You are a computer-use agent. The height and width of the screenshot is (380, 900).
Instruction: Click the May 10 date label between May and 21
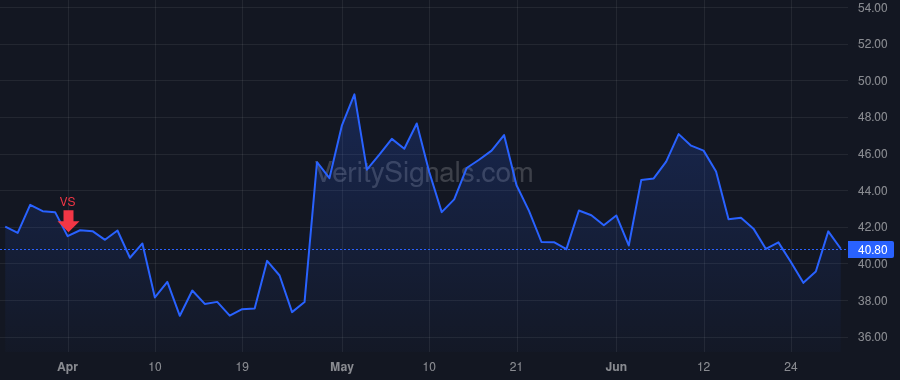(429, 367)
